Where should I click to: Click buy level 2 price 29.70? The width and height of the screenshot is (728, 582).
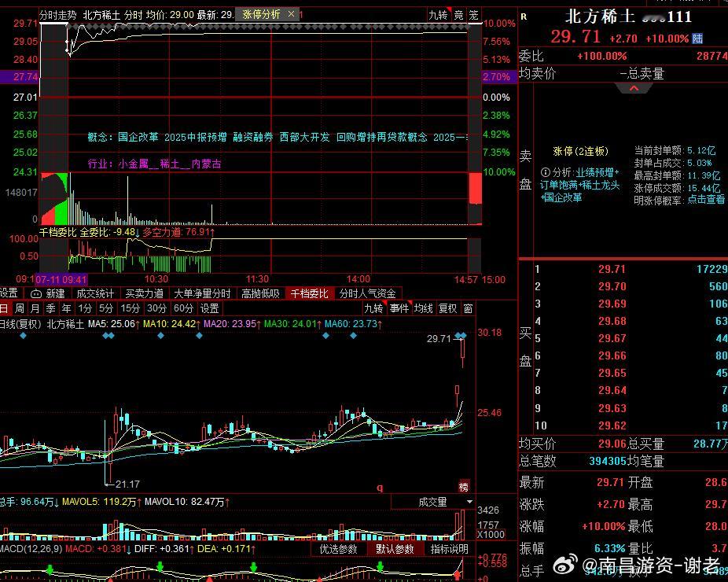coord(612,286)
